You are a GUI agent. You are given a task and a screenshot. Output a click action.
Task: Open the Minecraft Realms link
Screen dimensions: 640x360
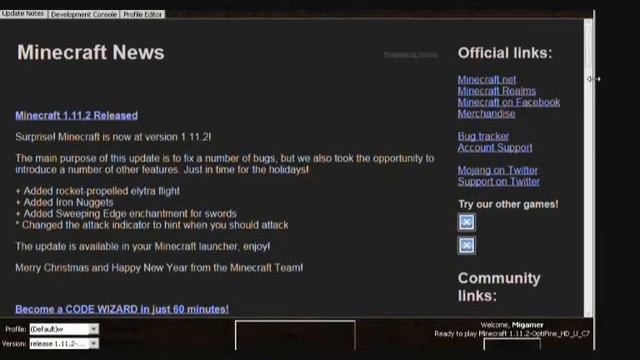click(x=497, y=91)
